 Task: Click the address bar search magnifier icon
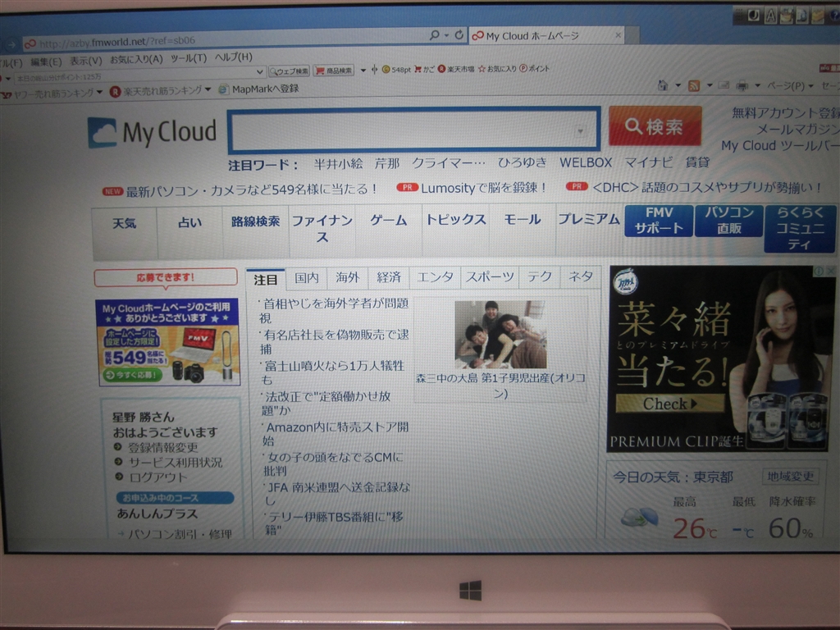click(x=434, y=34)
